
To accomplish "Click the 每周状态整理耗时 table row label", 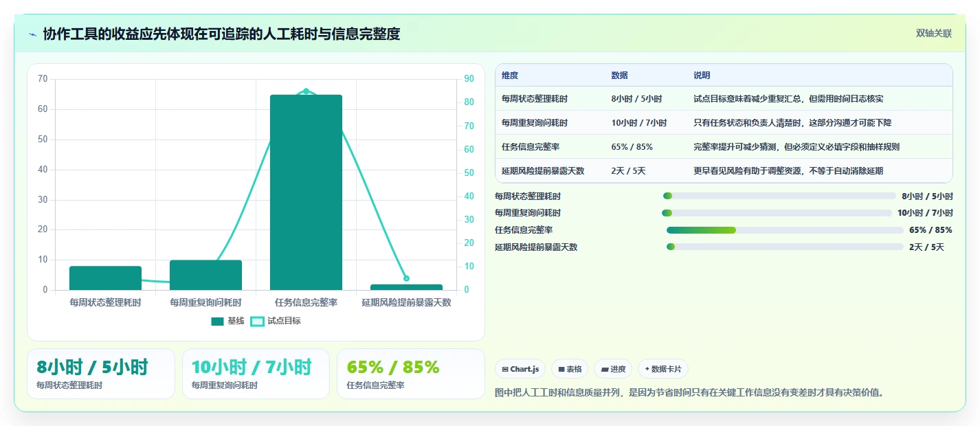I will [x=535, y=99].
